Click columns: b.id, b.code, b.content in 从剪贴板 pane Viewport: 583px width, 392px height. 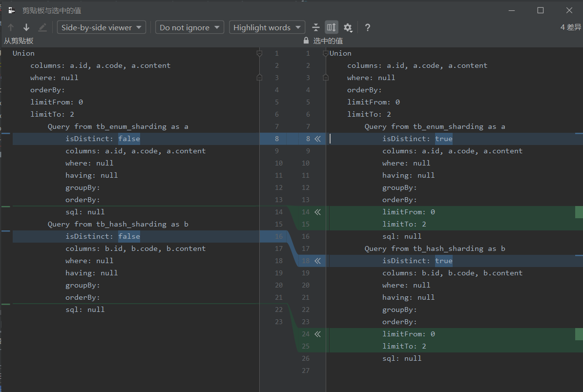click(135, 248)
